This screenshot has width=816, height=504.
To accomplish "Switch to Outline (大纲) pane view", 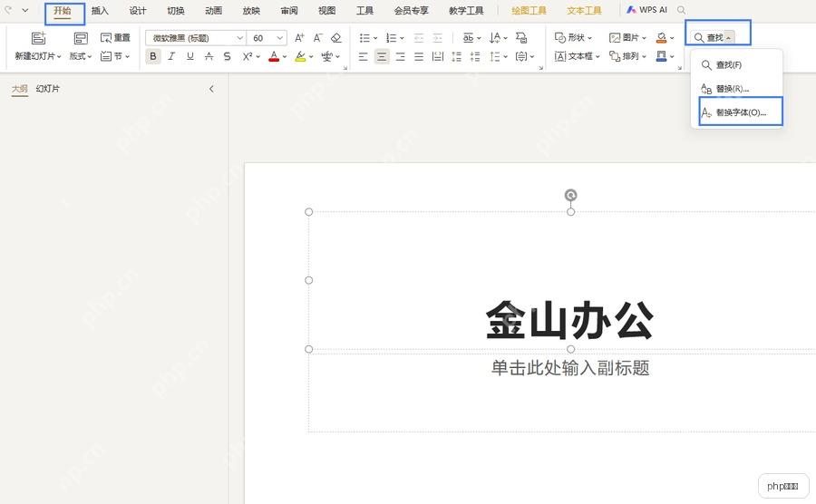I will 20,89.
